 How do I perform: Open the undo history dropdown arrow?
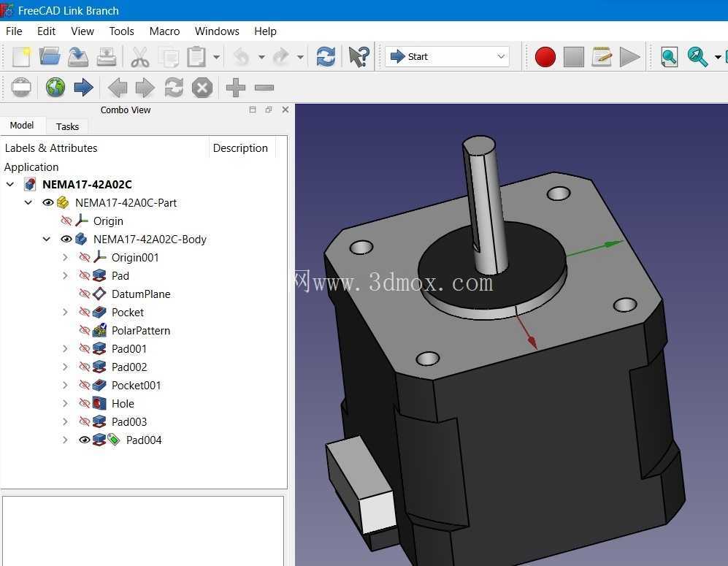coord(261,57)
